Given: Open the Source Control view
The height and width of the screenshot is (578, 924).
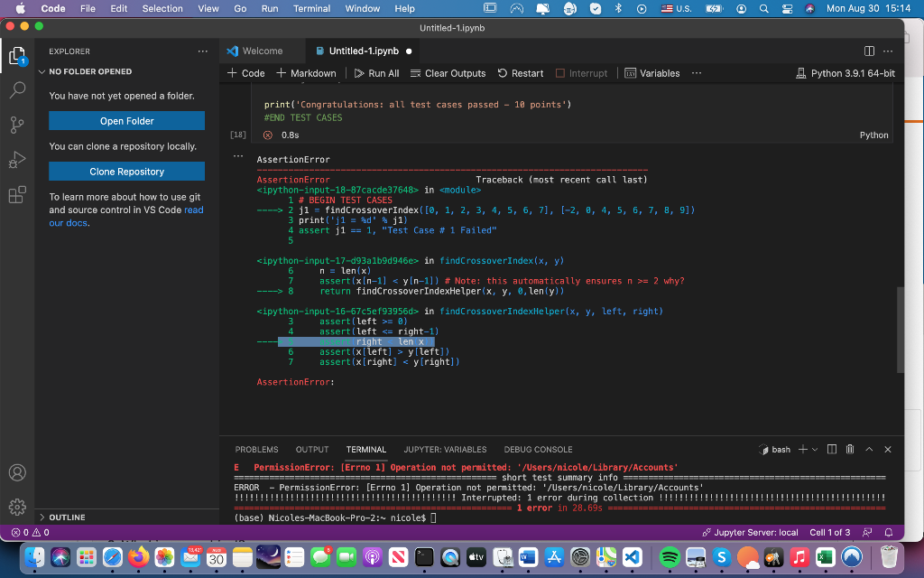Looking at the screenshot, I should (x=18, y=125).
